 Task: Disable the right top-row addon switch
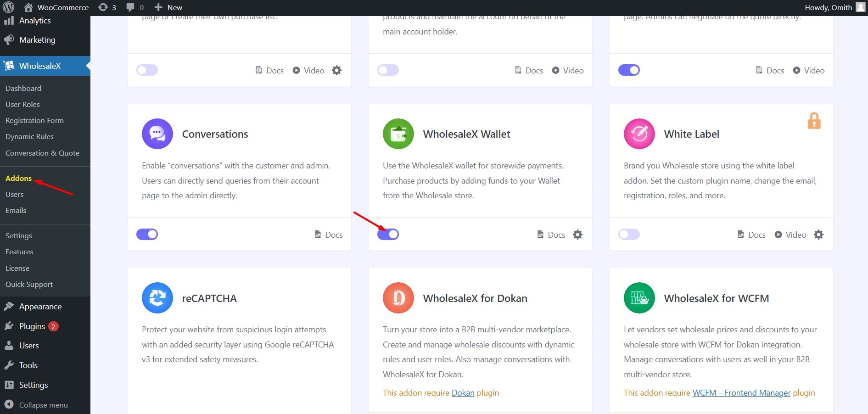click(629, 70)
